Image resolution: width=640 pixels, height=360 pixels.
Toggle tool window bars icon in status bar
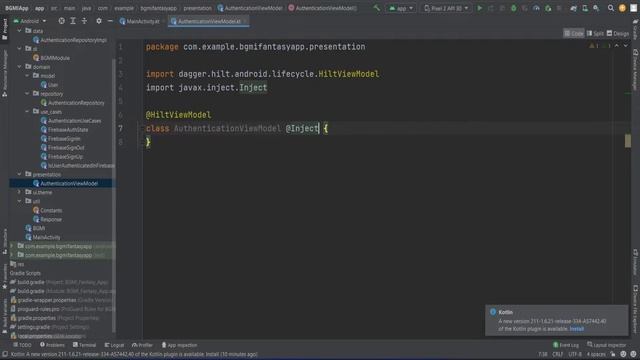5,354
